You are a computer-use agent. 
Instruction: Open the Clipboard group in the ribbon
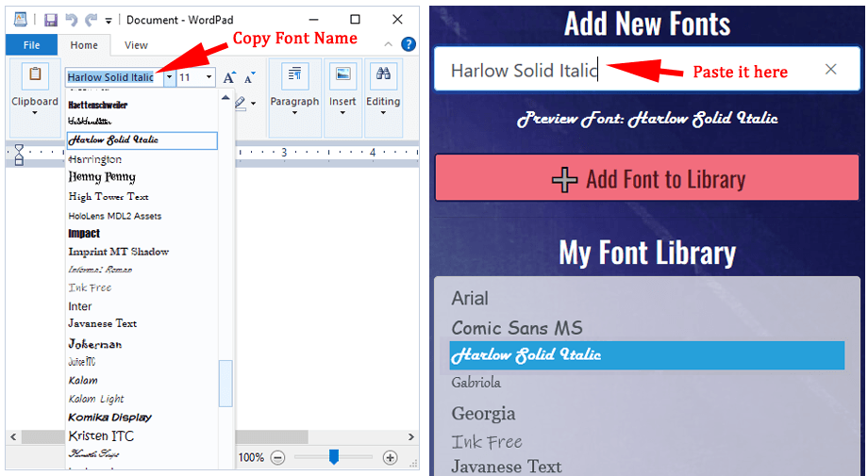35,97
